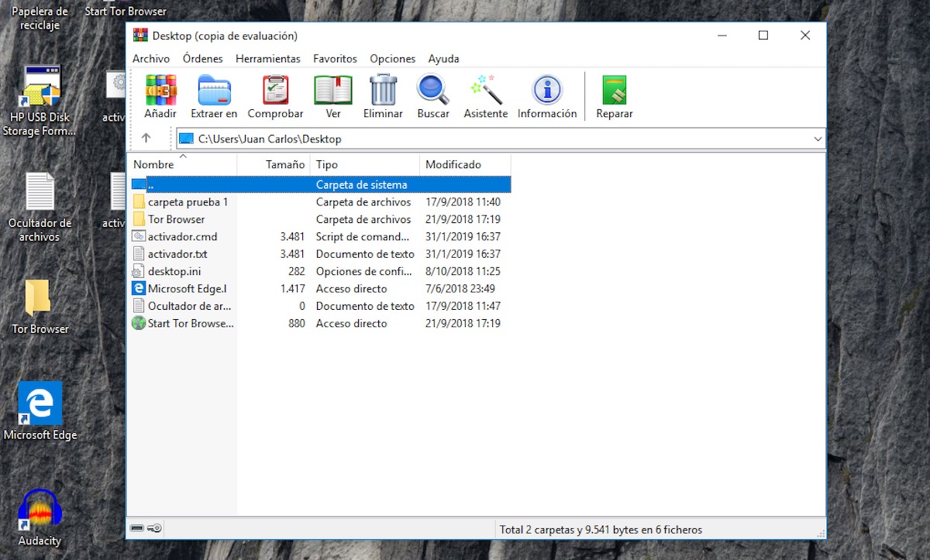Expand the address path dropdown
Viewport: 930px width, 560px height.
pos(818,139)
